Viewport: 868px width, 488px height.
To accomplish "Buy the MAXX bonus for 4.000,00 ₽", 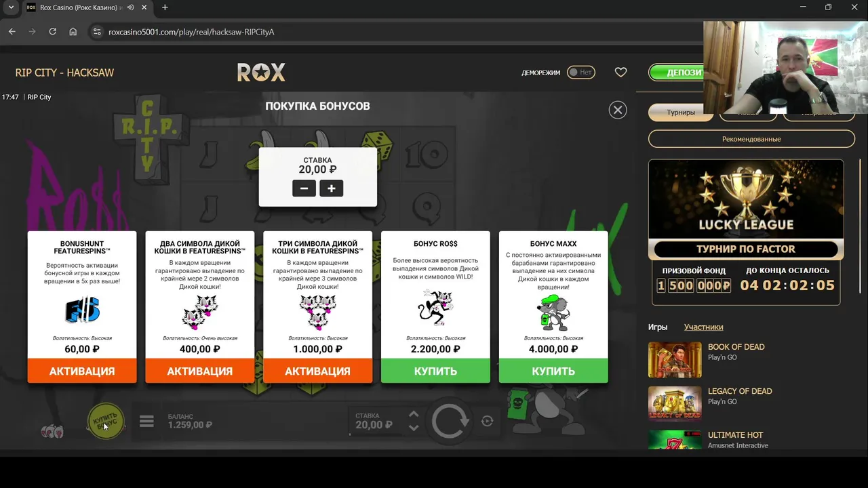I will (553, 371).
